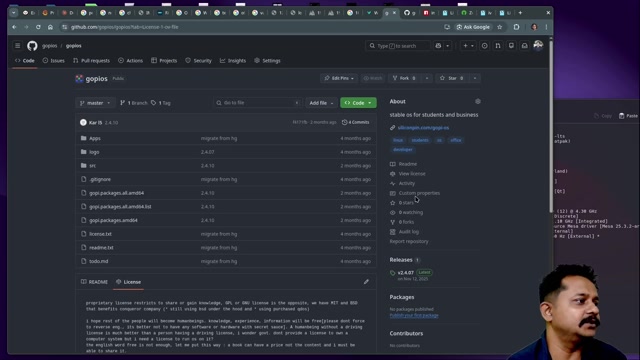The image size is (640, 360).
Task: Open the pull requests icon in the top header
Action: coord(498,46)
